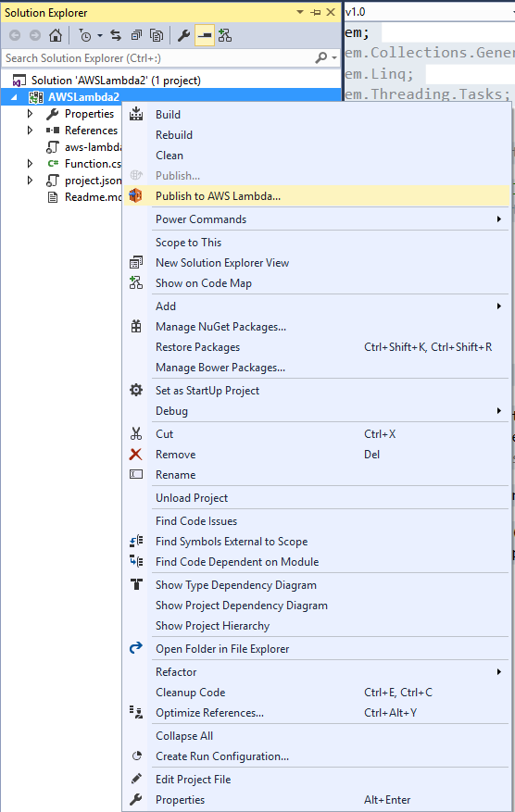Click the Optimize References icon

136,713
